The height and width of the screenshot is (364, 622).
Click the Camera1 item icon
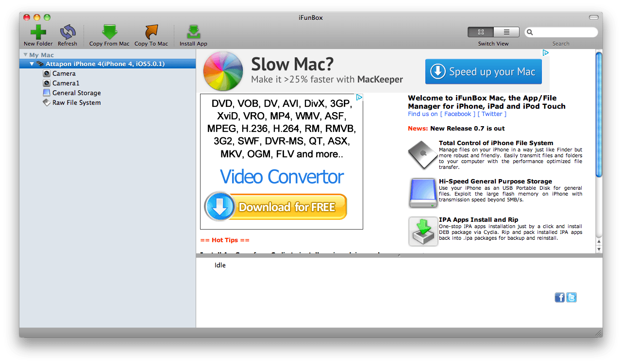pyautogui.click(x=47, y=83)
